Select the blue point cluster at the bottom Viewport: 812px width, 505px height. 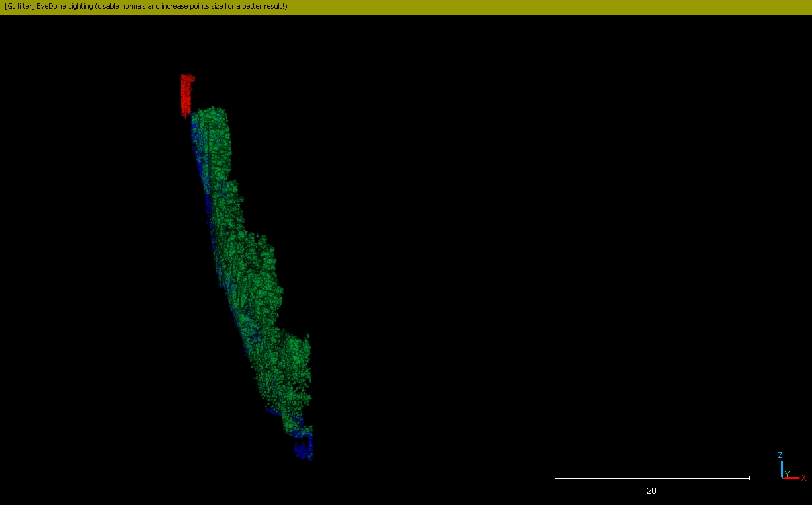[x=304, y=447]
